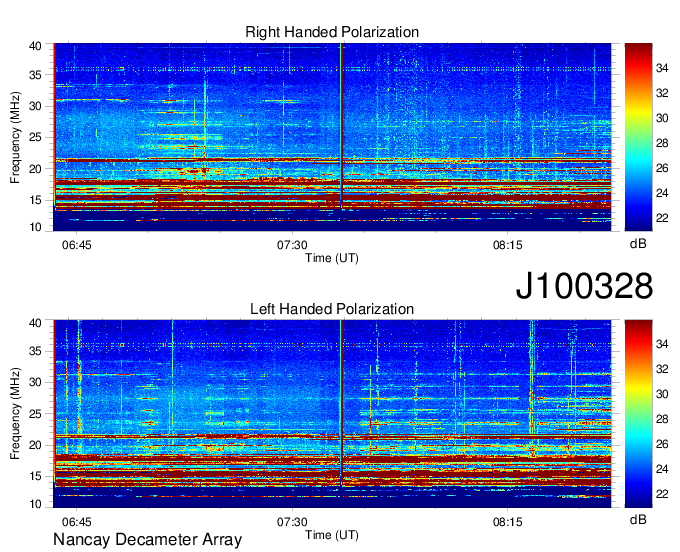
Task: Click the "06:45" tick of Left Handed plot
Action: coord(77,522)
